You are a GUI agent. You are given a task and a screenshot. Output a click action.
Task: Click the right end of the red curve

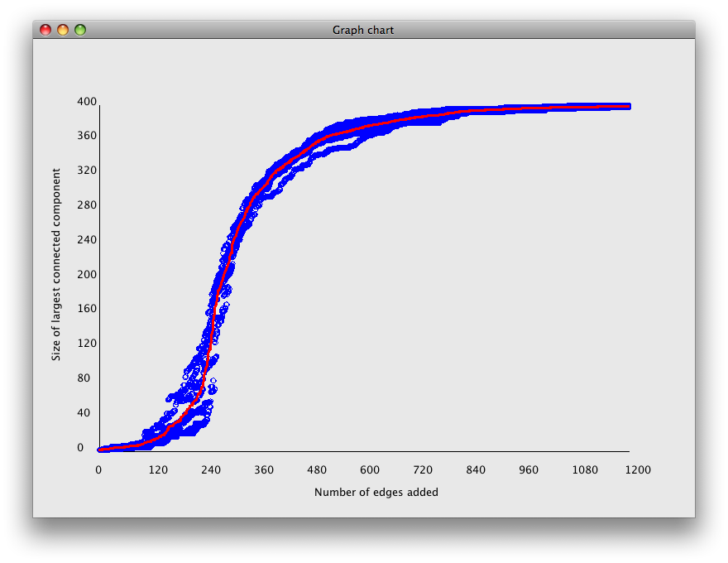pos(629,107)
